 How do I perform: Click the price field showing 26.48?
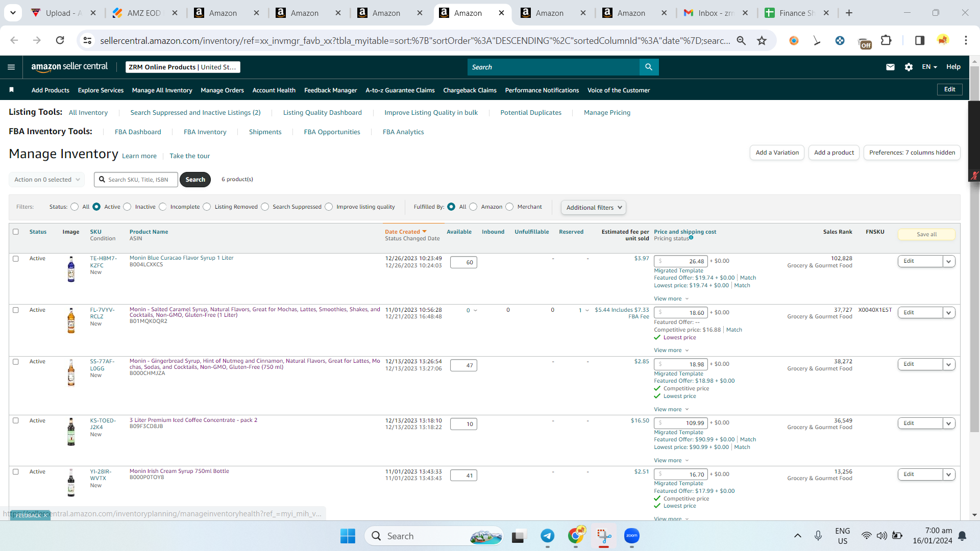click(680, 261)
